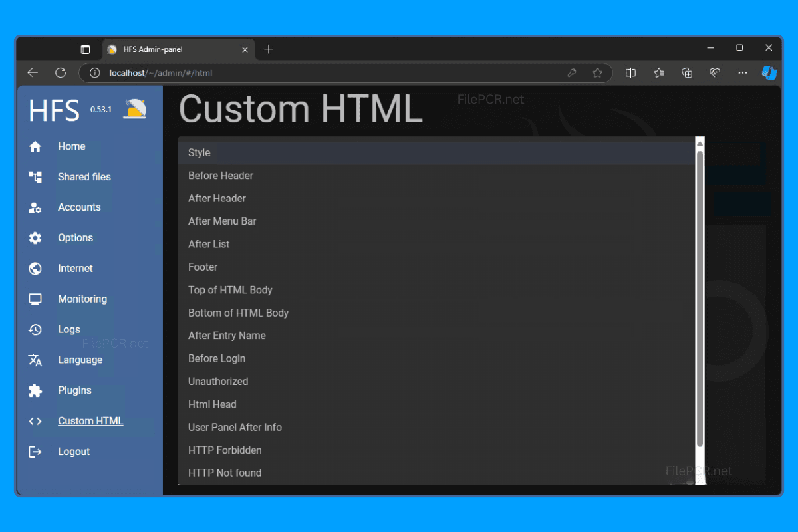Click the Logs history icon

pyautogui.click(x=35, y=330)
